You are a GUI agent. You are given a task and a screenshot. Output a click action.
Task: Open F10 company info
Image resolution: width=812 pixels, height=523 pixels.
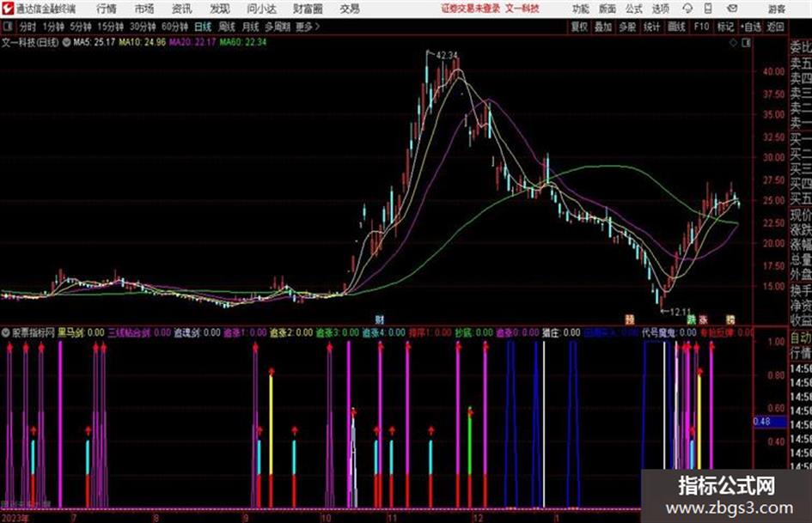point(701,27)
